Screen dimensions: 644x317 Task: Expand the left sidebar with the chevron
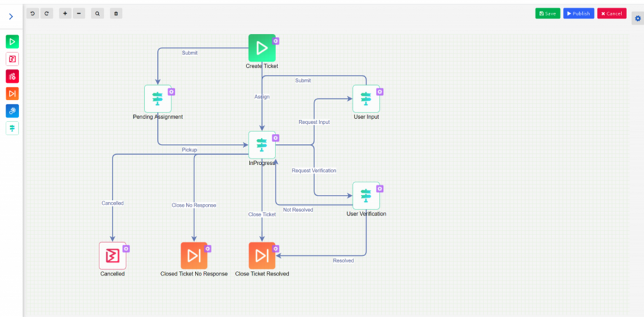[11, 17]
